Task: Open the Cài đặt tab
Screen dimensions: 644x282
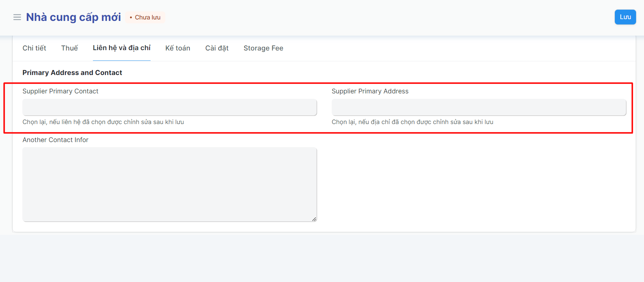Action: click(x=217, y=48)
